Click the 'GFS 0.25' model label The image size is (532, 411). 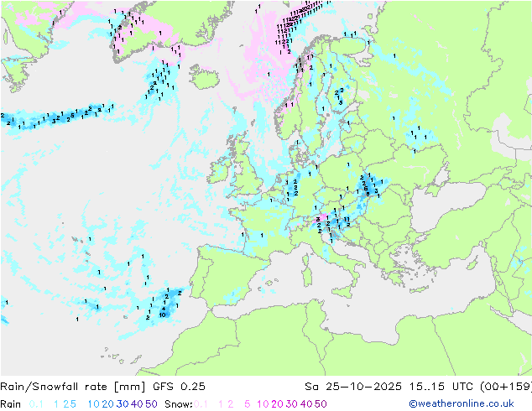(x=179, y=387)
